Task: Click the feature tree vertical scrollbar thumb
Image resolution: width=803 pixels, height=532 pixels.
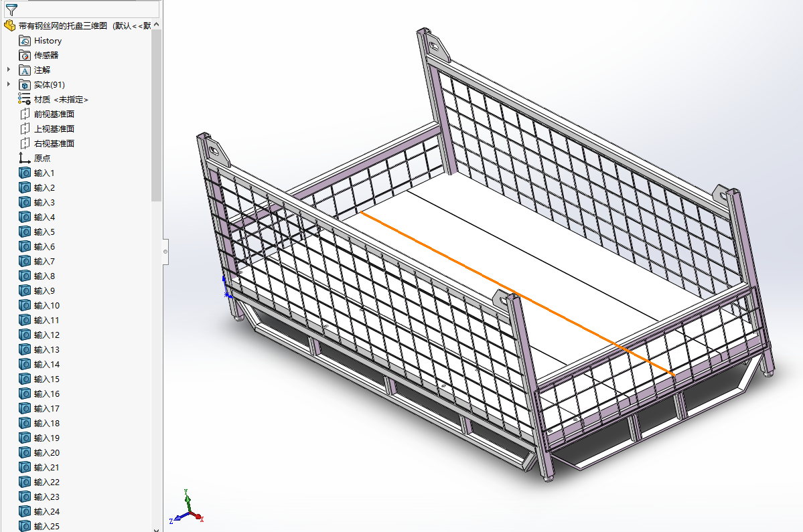Action: 156,115
